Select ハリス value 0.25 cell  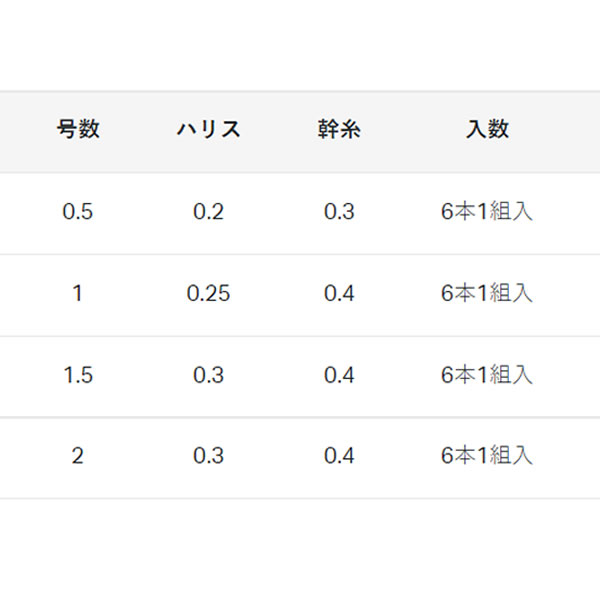(208, 294)
